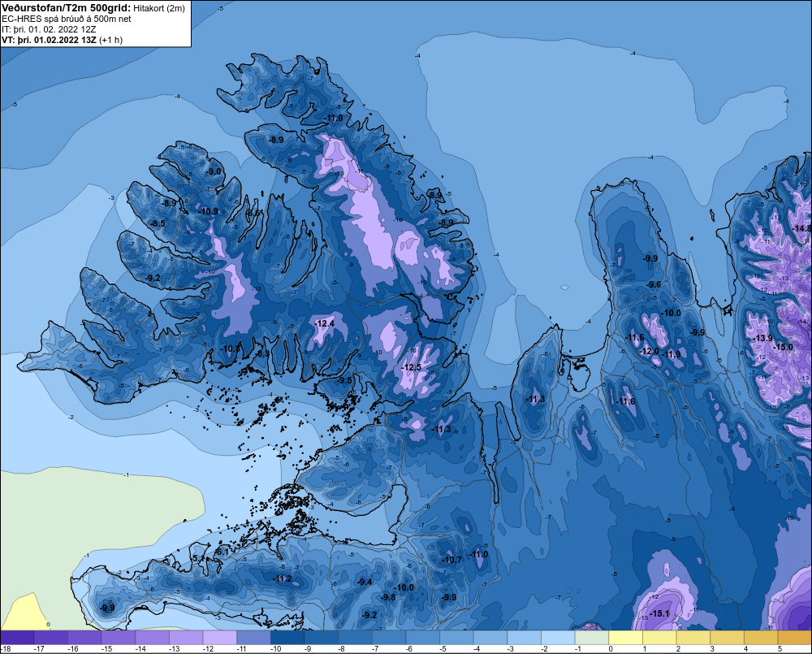Image resolution: width=812 pixels, height=654 pixels.
Task: Click the -8.5 temperature value on the map
Action: tap(158, 223)
